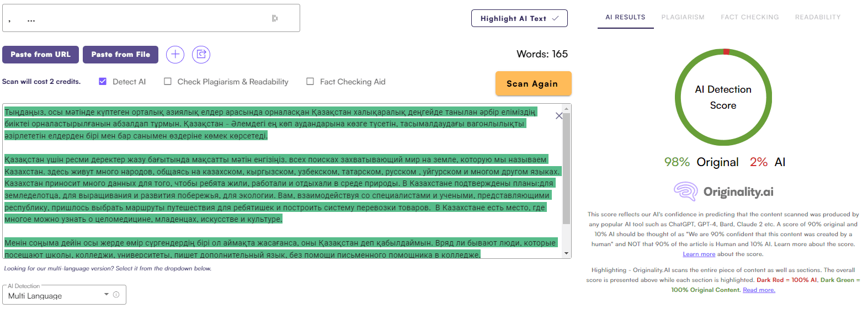Follow the Learn more link about the score
Image resolution: width=868 pixels, height=314 pixels.
[x=699, y=254]
